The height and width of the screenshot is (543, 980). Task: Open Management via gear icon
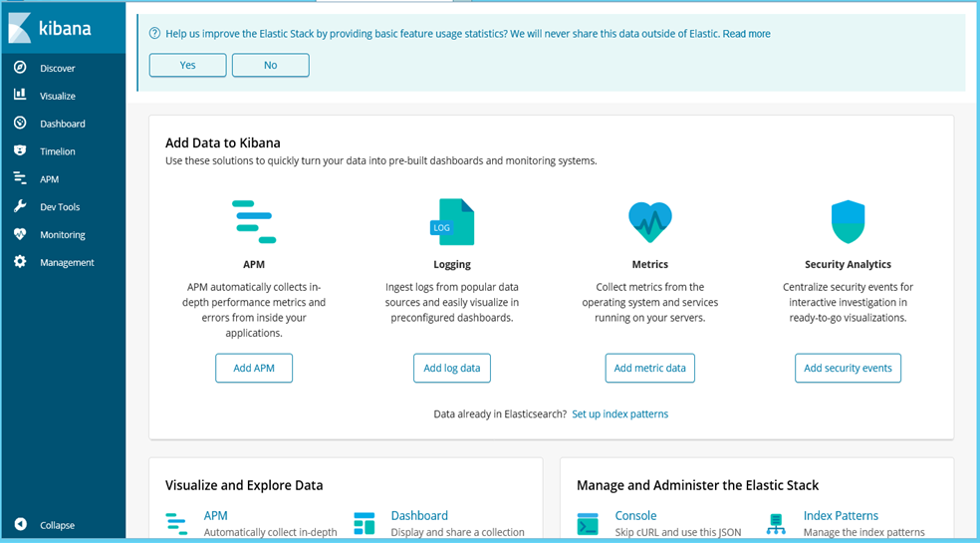[20, 261]
